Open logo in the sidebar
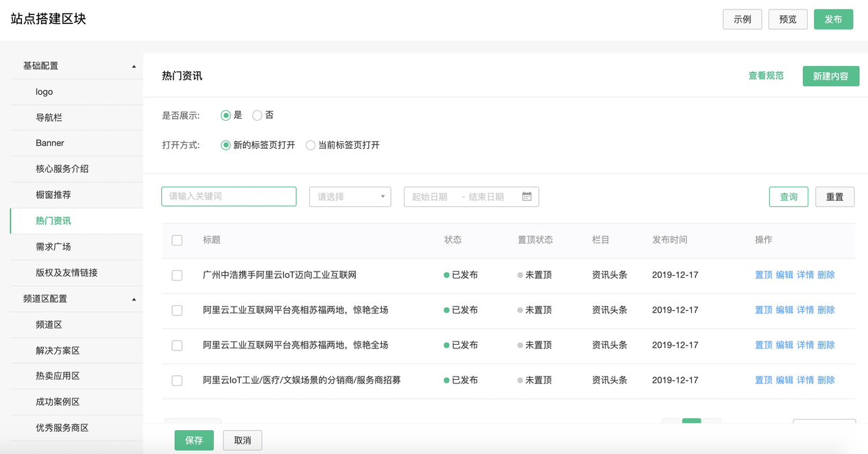 (76, 92)
